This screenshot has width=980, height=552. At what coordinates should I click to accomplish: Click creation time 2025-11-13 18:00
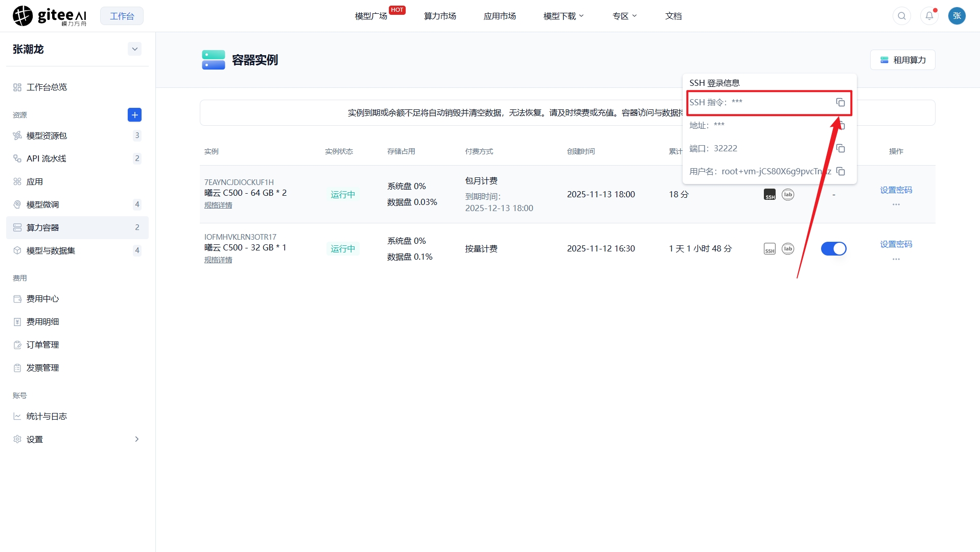pyautogui.click(x=600, y=194)
